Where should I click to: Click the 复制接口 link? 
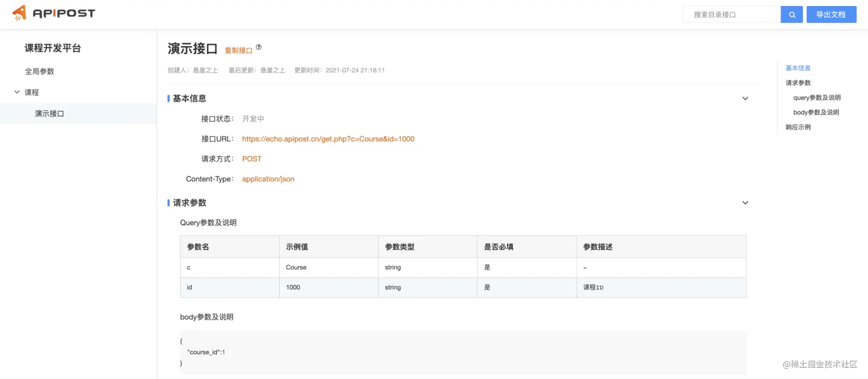(x=239, y=50)
